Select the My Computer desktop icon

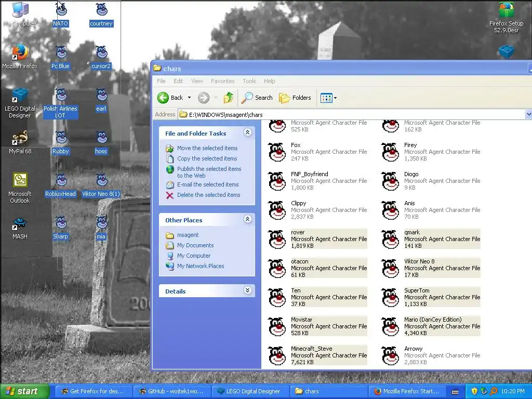(20, 10)
